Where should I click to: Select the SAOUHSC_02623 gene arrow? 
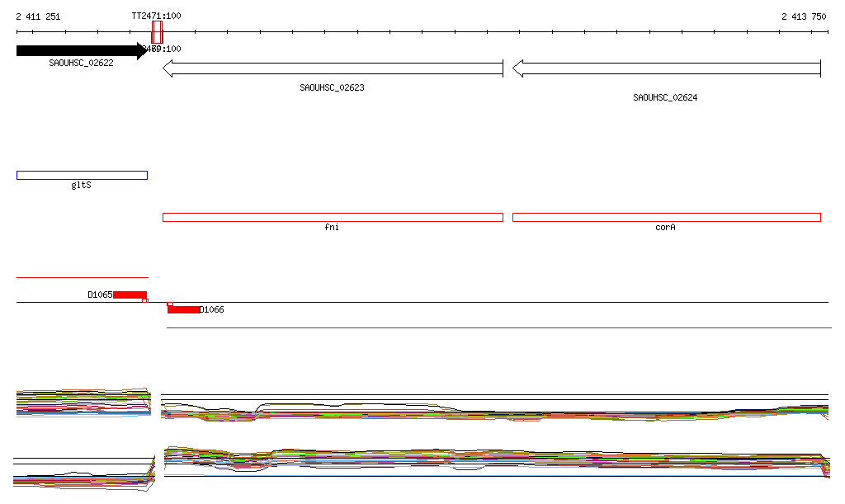coord(333,68)
